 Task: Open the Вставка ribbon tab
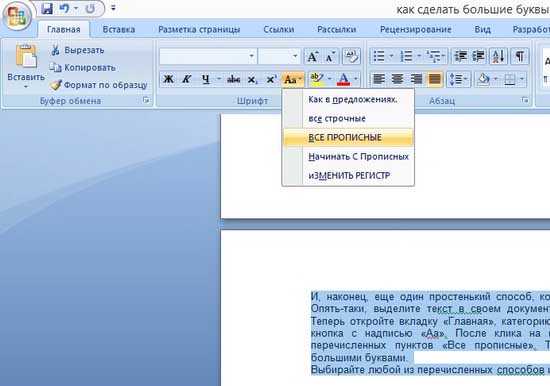[119, 29]
